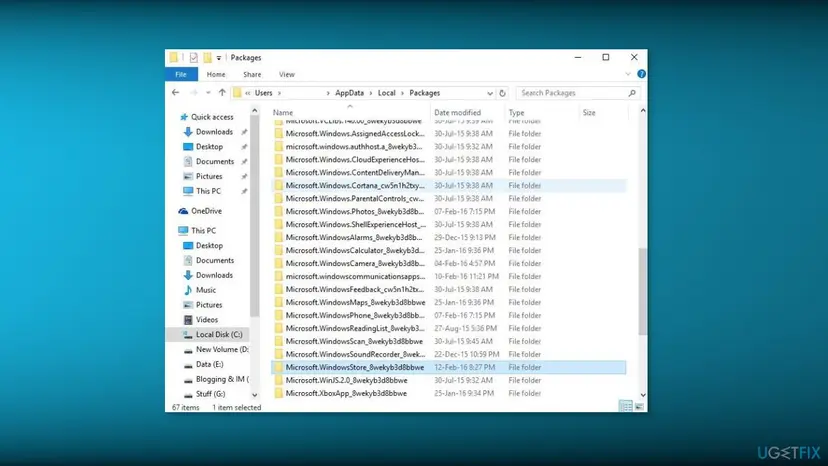Open pinned Desktop under Quick access

(209, 146)
